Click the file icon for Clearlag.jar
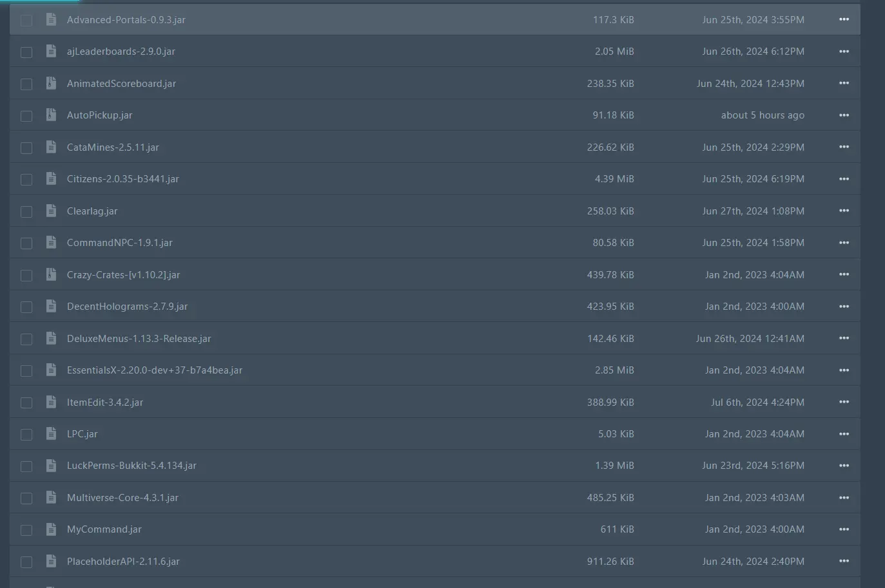Screen dimensions: 885x588 (51, 211)
